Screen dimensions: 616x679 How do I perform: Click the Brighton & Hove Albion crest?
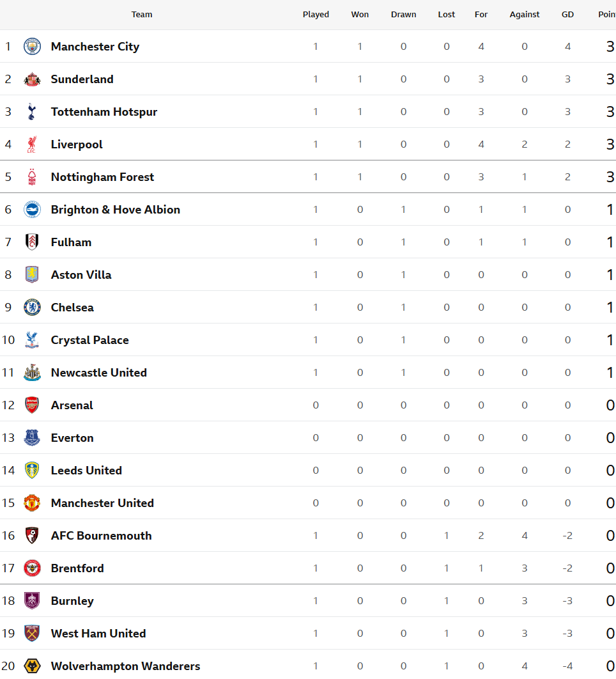pos(32,210)
